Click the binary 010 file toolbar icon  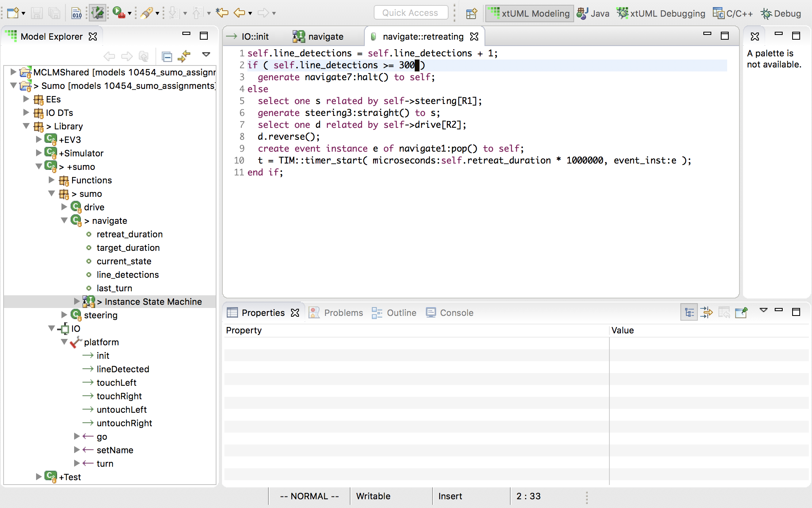pos(77,13)
